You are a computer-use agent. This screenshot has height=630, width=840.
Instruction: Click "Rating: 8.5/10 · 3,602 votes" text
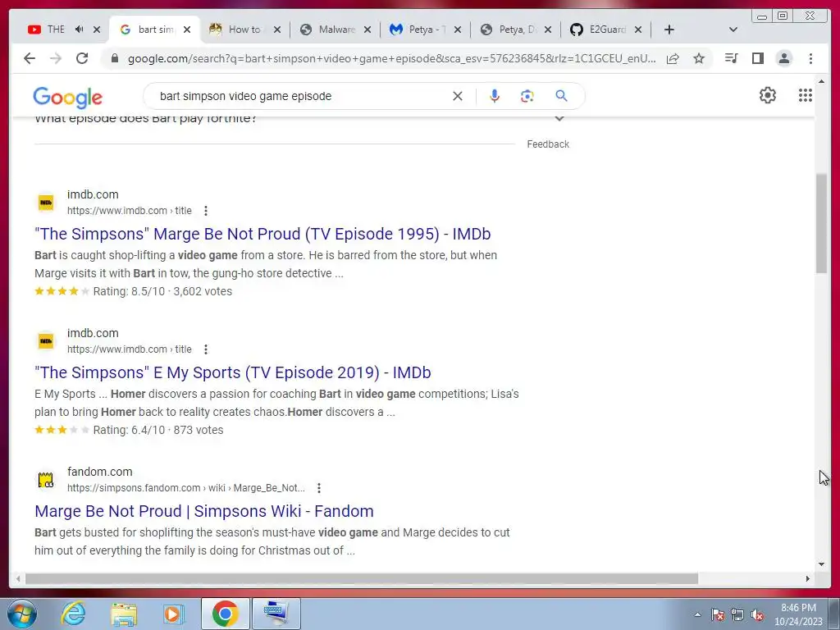(x=162, y=291)
